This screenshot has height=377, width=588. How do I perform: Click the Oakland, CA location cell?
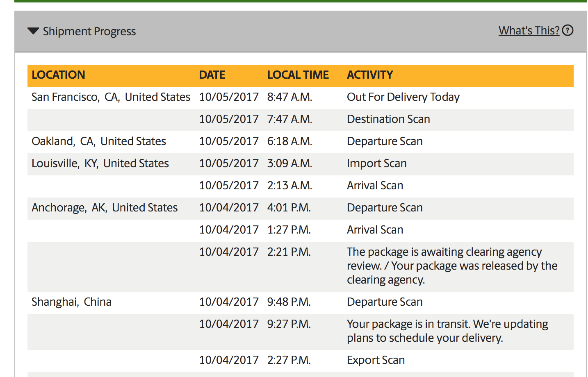[x=98, y=141]
